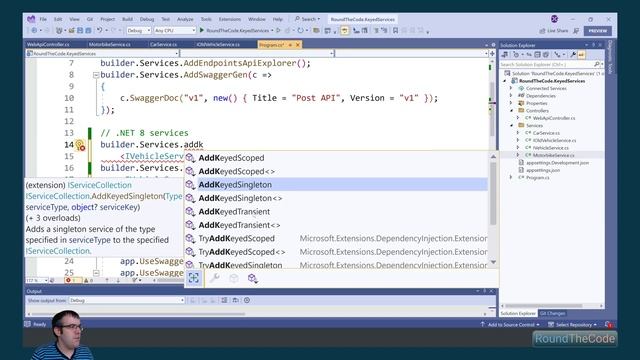
Task: Select AddKeyedSingleton from IntelliSense list
Action: tap(336, 184)
